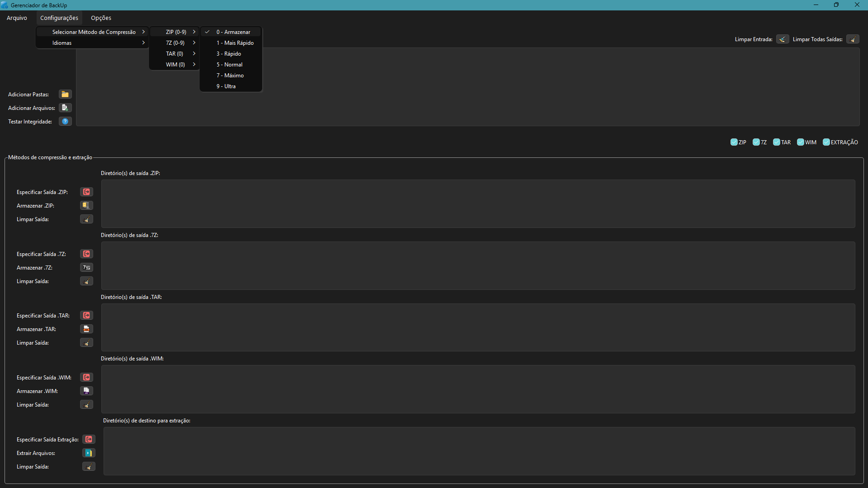Click the Especificar Saída Extração icon
The height and width of the screenshot is (488, 868).
pyautogui.click(x=89, y=439)
